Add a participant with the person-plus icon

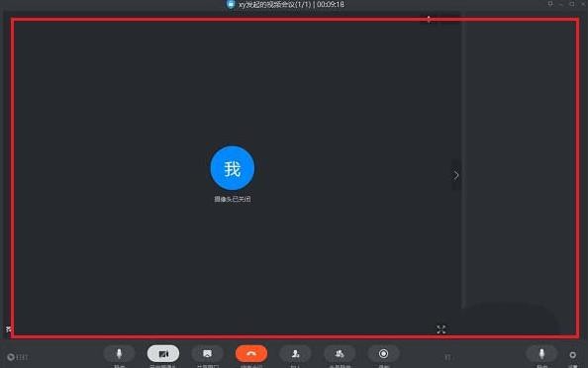(295, 353)
